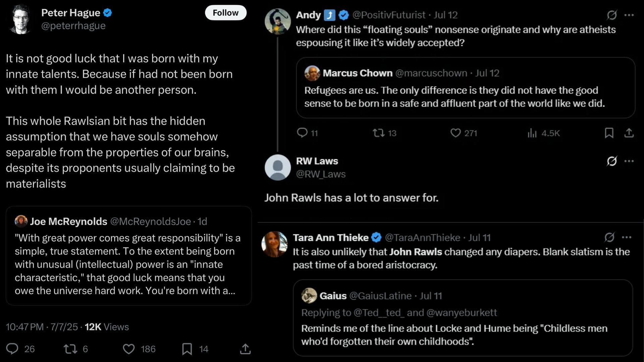Click Grok icon on Andy's tweet
The height and width of the screenshot is (362, 644).
[612, 15]
